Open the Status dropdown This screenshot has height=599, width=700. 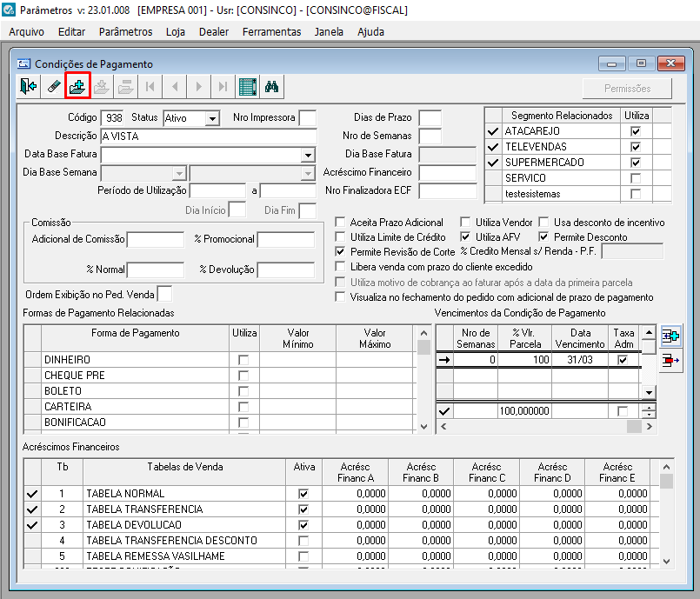(212, 118)
